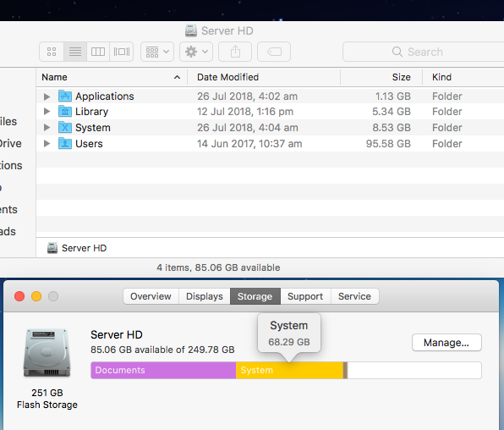Click the Finder Search field
This screenshot has height=430, width=504.
[424, 52]
